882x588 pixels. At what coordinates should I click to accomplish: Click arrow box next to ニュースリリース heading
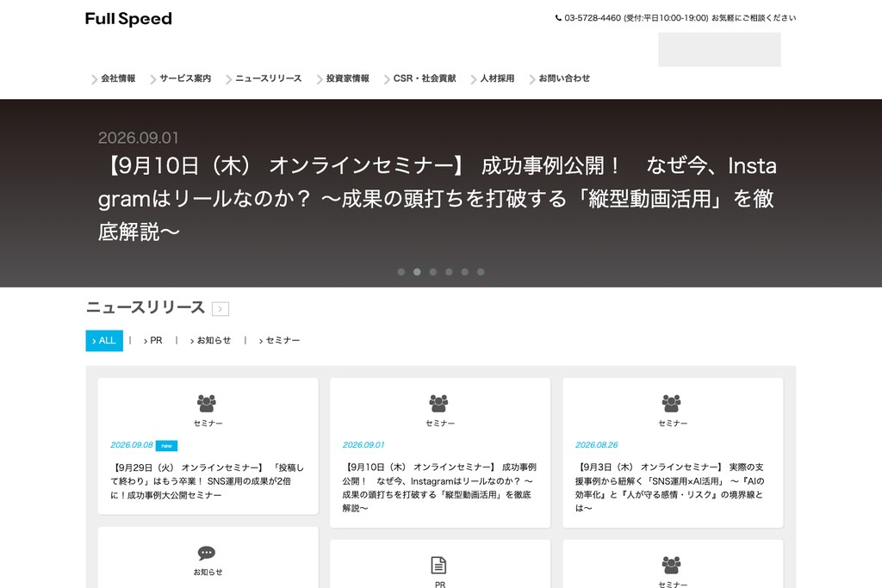220,308
